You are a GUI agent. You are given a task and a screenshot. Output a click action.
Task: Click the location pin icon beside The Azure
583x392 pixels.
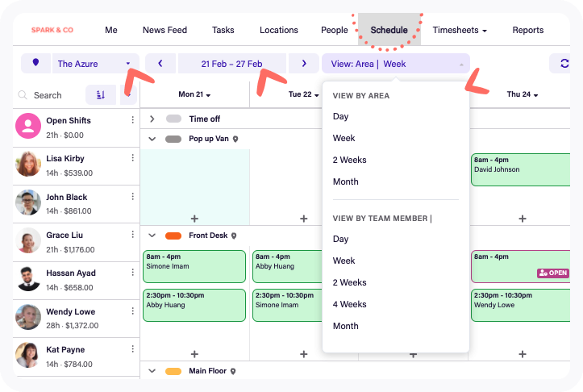pos(35,64)
